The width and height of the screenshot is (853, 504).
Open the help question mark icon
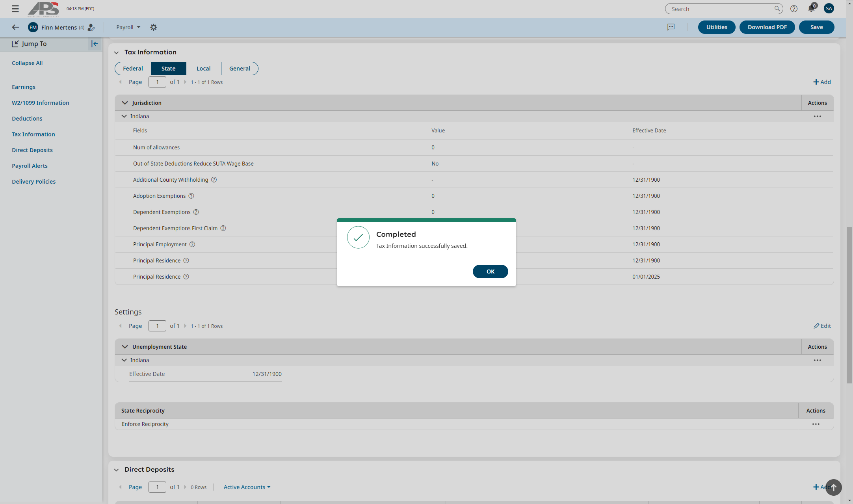[794, 9]
